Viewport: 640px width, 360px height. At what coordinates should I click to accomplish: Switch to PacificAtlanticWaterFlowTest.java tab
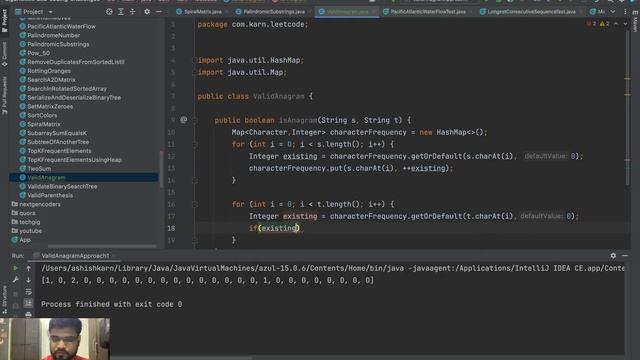tap(424, 12)
